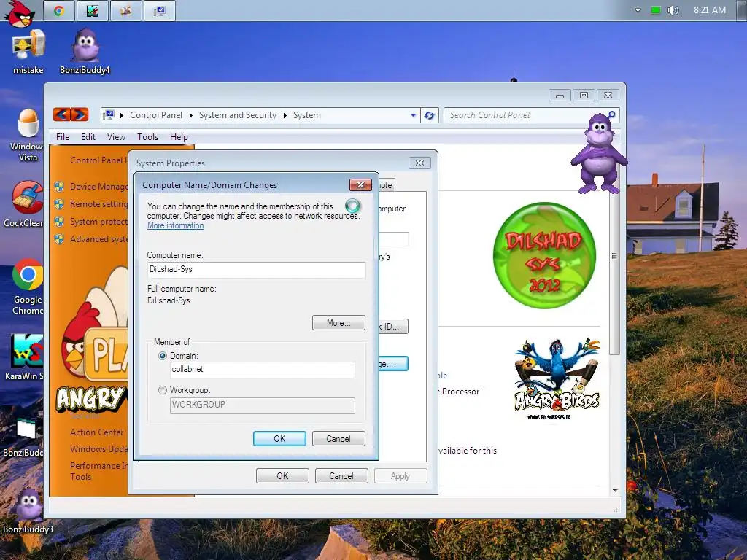
Task: Open the Windows Vista egg icon
Action: click(27, 136)
